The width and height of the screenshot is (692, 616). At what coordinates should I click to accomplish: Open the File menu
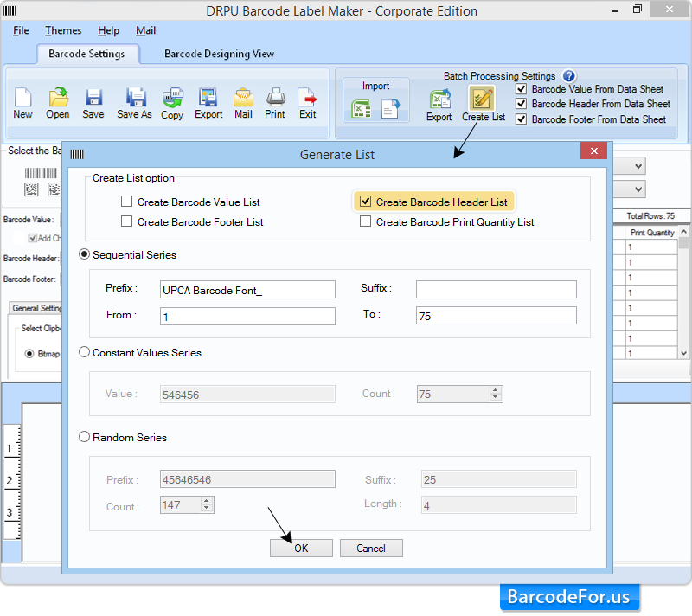(x=21, y=30)
